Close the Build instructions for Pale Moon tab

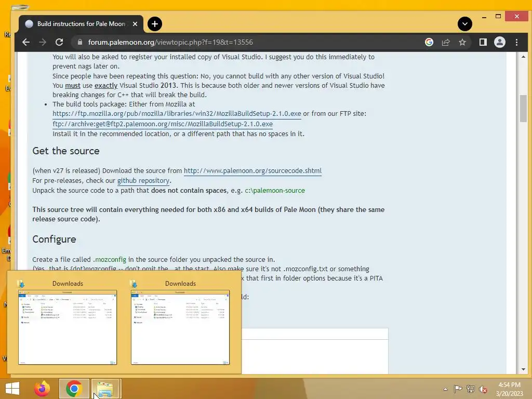[135, 24]
